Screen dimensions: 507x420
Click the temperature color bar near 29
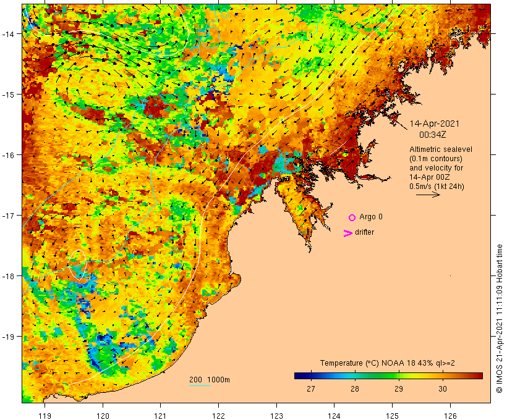(x=399, y=376)
